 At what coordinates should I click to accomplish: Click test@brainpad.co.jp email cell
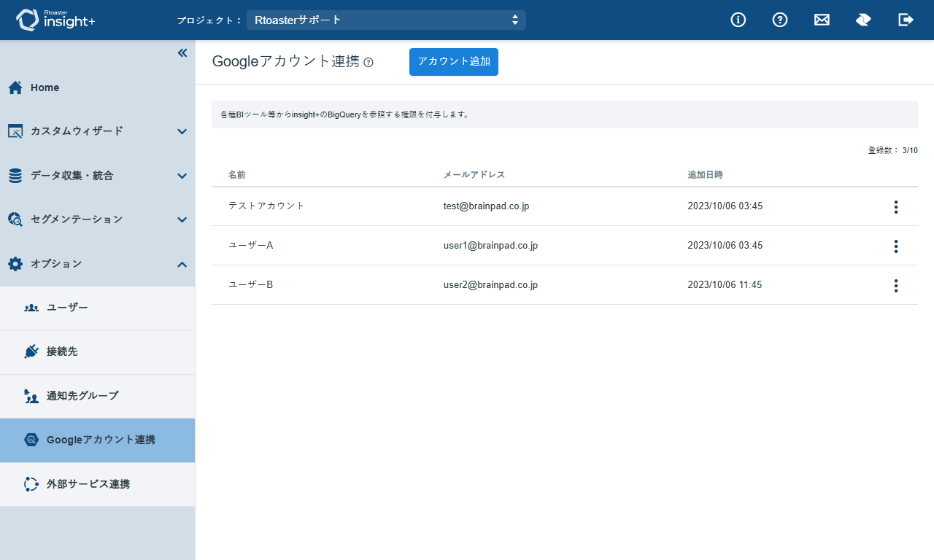486,206
